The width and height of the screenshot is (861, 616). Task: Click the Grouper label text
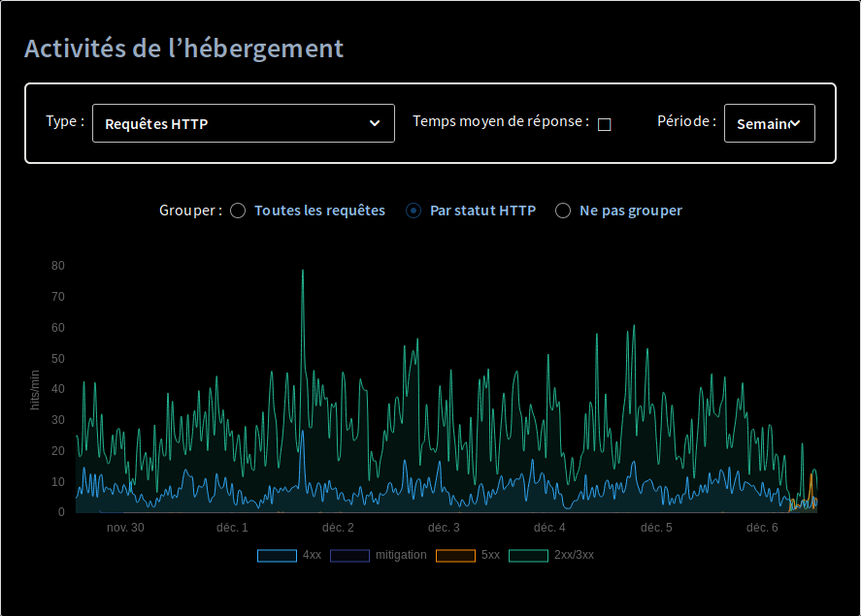tap(190, 211)
